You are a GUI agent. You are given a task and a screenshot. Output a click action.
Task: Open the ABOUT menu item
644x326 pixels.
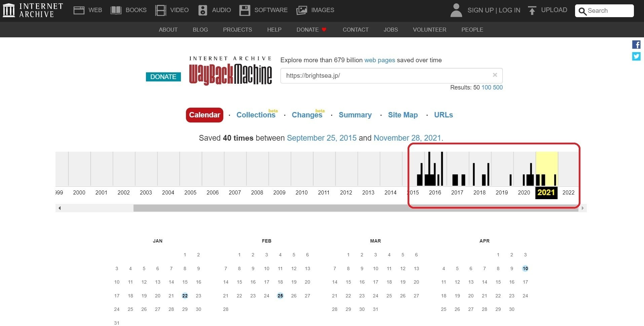(x=168, y=30)
